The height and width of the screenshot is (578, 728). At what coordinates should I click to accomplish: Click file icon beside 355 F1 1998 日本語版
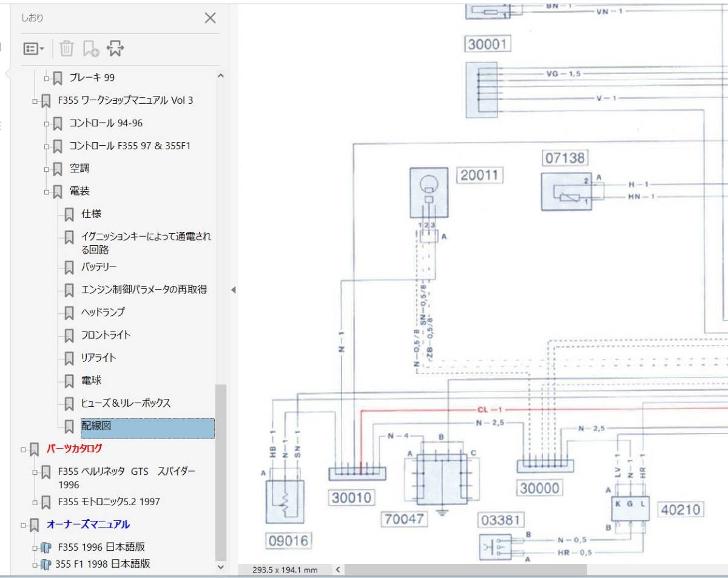click(47, 565)
